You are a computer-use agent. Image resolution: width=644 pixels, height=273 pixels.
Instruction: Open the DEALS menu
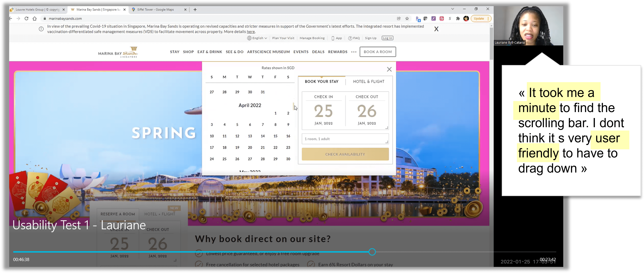pos(318,52)
